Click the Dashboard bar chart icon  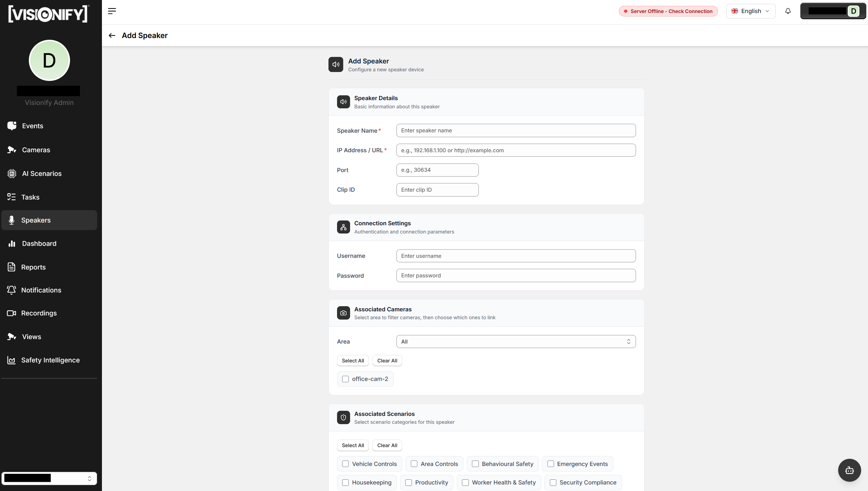tap(12, 243)
